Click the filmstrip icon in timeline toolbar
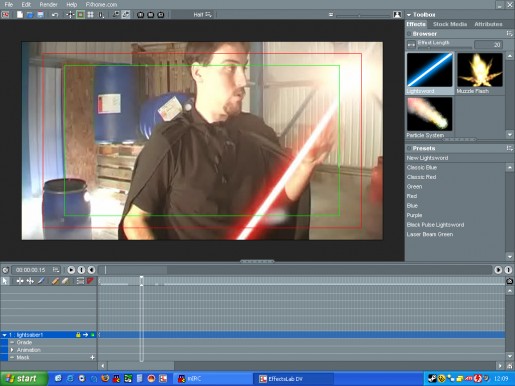Image resolution: width=515 pixels, height=386 pixels. click(x=80, y=281)
